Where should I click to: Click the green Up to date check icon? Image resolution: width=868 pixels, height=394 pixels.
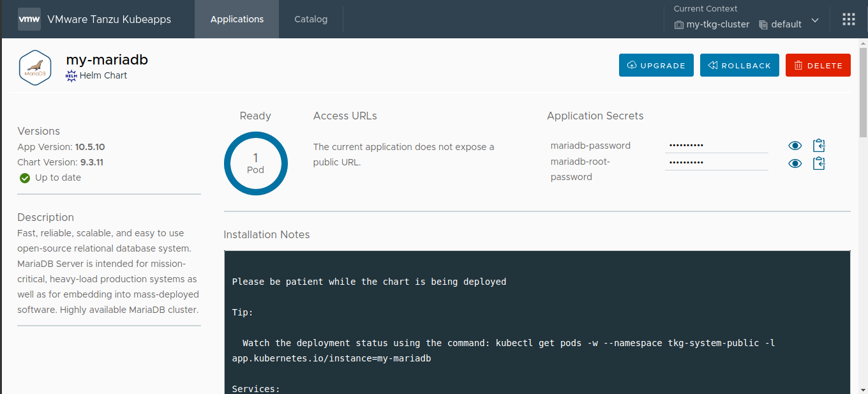pyautogui.click(x=24, y=178)
